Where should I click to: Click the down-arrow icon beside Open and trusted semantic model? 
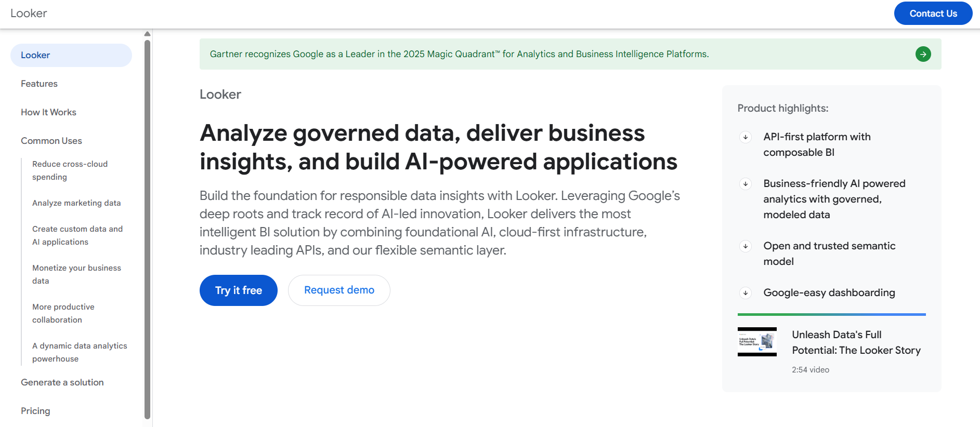[x=746, y=246]
